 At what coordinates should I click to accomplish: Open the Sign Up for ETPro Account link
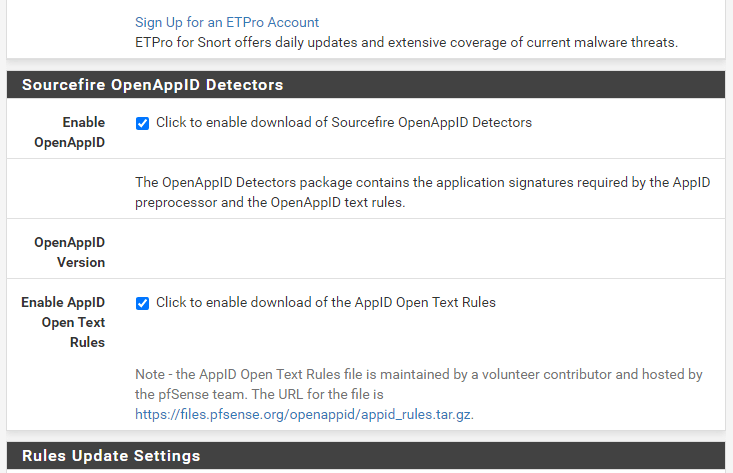point(227,22)
